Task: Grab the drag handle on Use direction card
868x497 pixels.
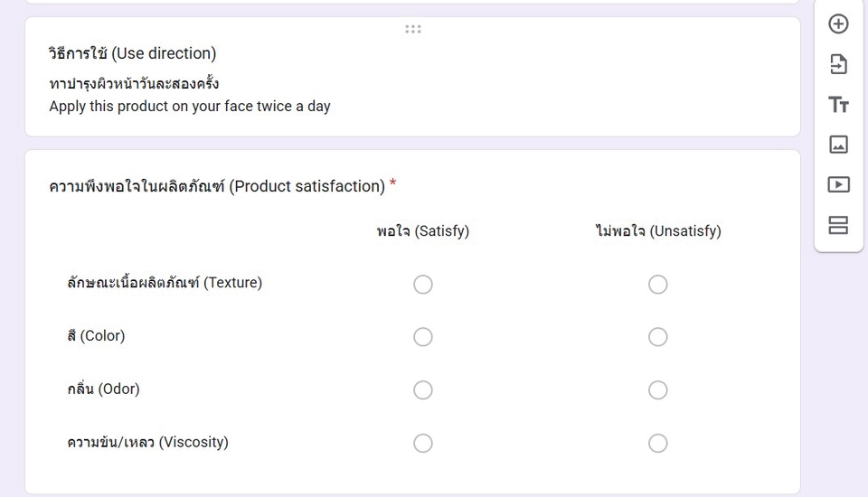Action: coord(413,29)
